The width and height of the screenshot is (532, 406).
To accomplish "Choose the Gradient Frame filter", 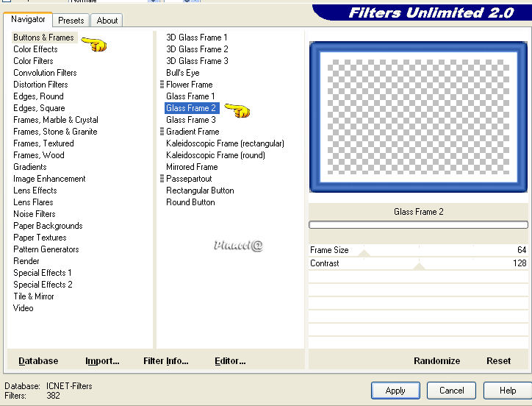I will (193, 132).
